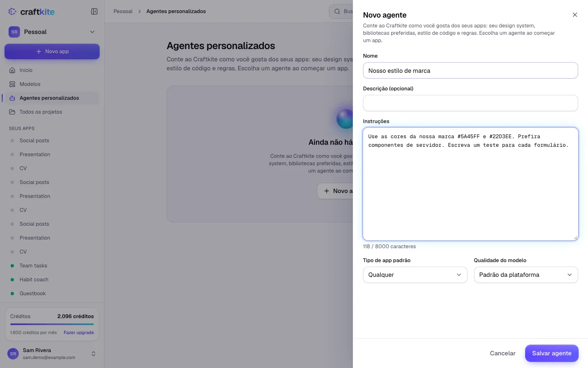Screen dimensions: 588x368
Task: Click the breadcrumb chevron separator
Action: [139, 11]
